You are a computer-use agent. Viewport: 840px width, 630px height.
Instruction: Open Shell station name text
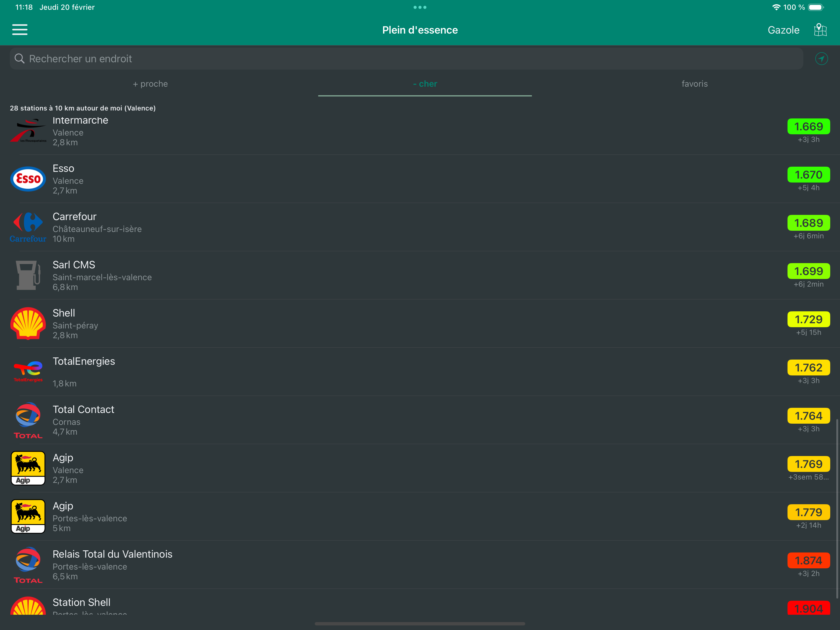pyautogui.click(x=64, y=313)
